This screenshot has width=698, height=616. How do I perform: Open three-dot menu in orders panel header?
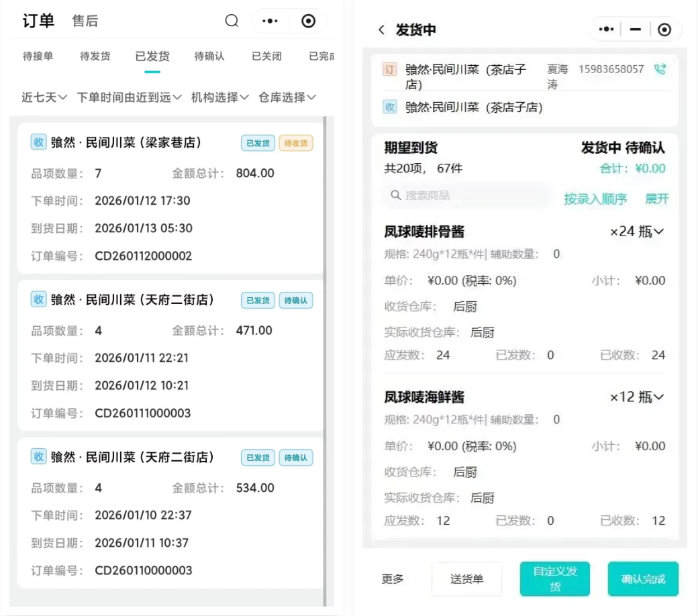click(270, 21)
